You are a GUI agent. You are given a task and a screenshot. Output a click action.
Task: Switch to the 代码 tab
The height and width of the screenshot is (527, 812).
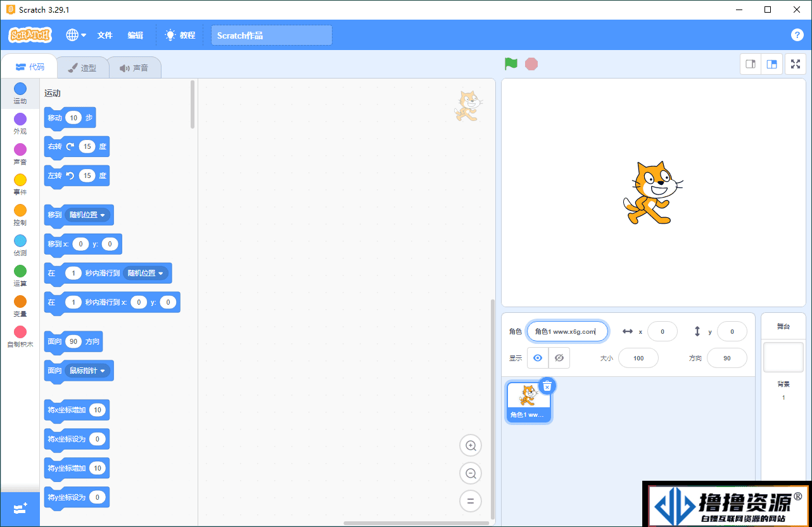[x=30, y=67]
